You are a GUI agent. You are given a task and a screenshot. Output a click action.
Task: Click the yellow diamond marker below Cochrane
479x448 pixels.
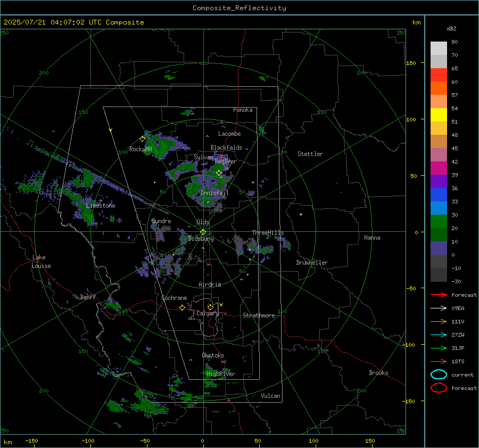pos(182,308)
